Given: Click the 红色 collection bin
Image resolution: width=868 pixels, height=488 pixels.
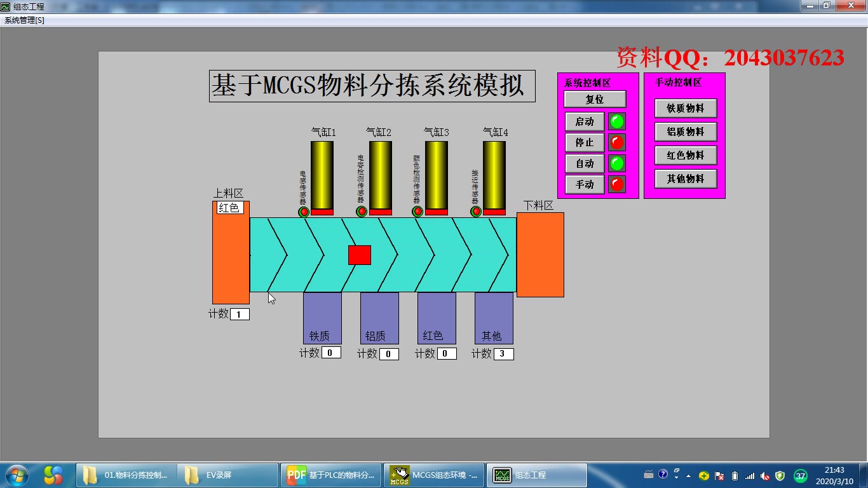Looking at the screenshot, I should click(437, 318).
